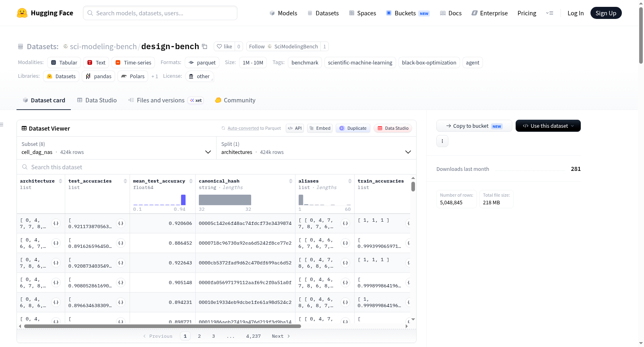644x347 pixels.
Task: Expand the Use this dataset dropdown
Action: click(x=548, y=126)
